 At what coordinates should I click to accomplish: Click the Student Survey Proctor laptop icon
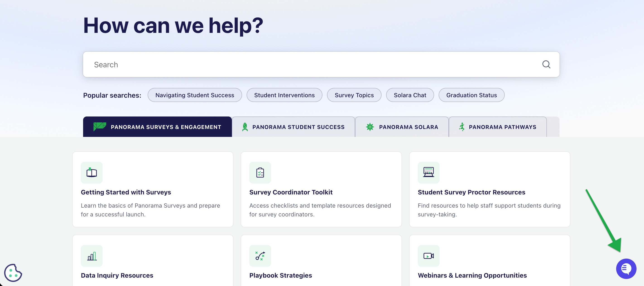pyautogui.click(x=428, y=172)
